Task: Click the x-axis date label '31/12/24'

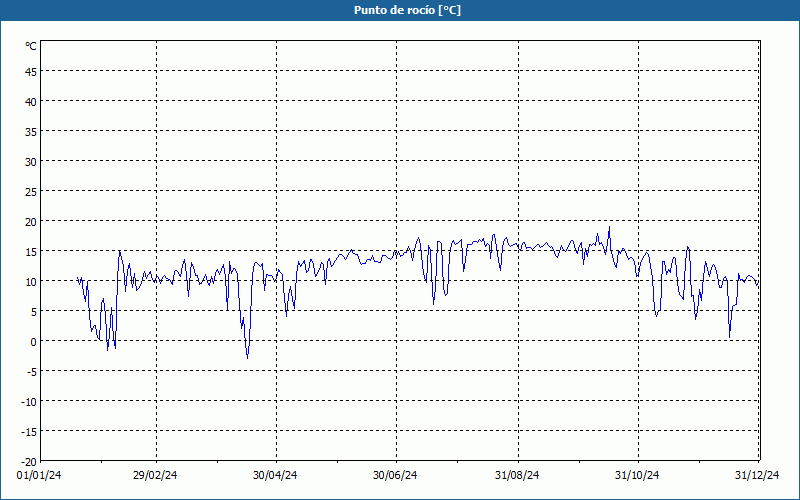Action: coord(757,476)
